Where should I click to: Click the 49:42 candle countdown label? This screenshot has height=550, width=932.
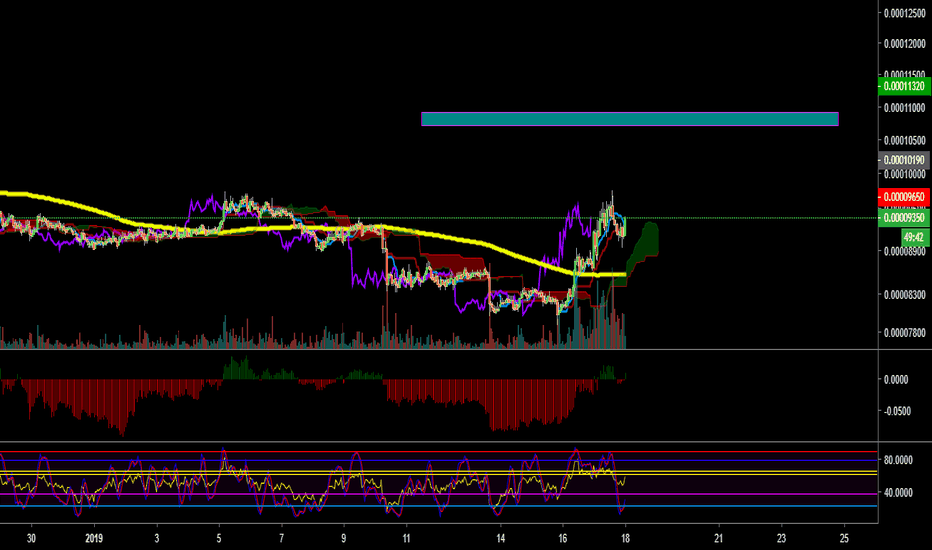[x=914, y=237]
